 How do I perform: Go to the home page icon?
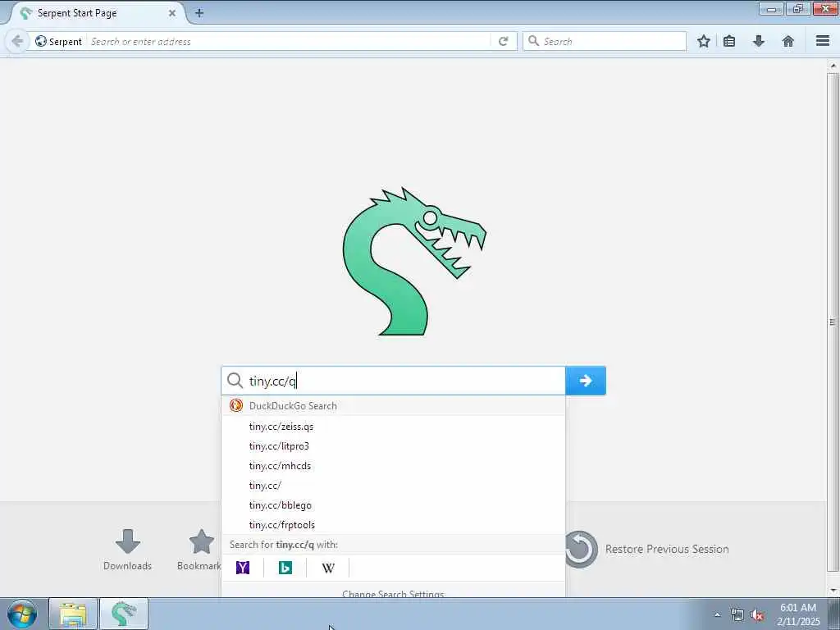788,41
